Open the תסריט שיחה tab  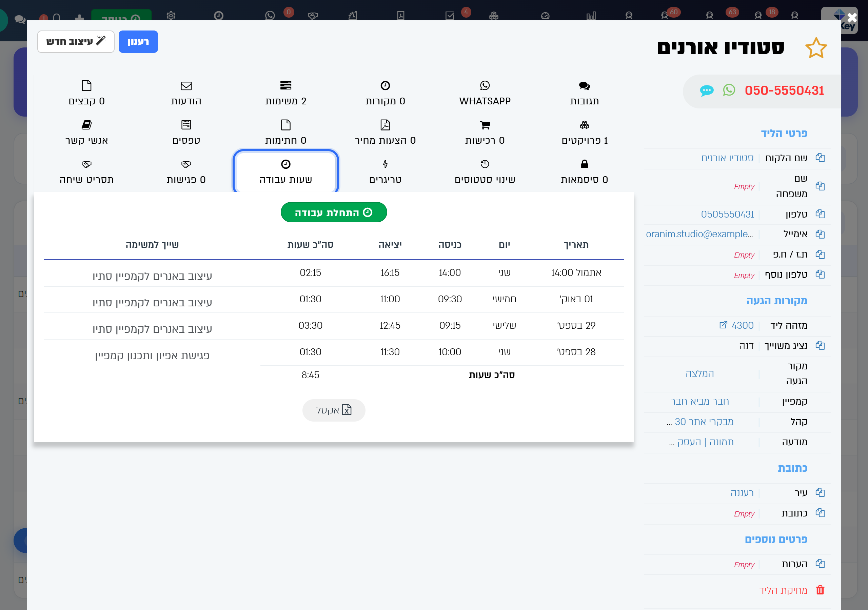point(86,172)
